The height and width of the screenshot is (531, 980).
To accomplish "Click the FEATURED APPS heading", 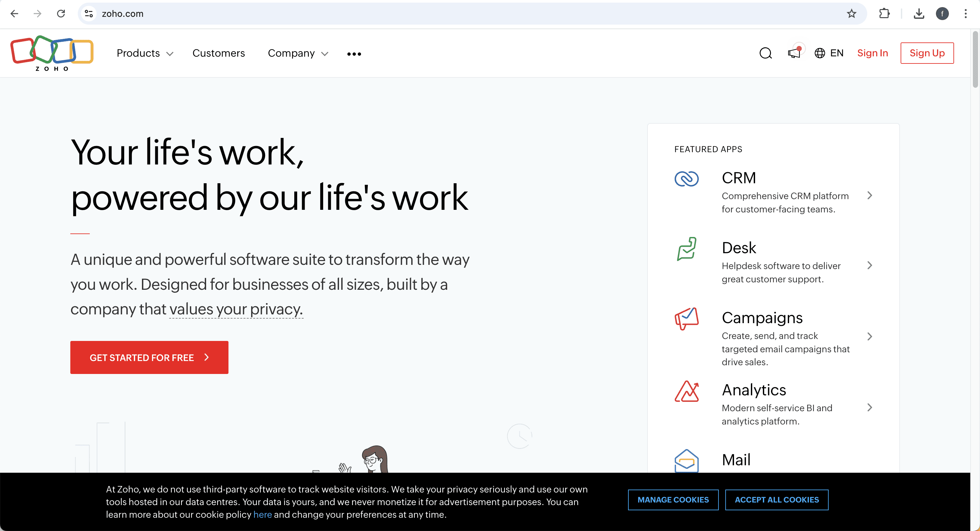I will click(708, 149).
